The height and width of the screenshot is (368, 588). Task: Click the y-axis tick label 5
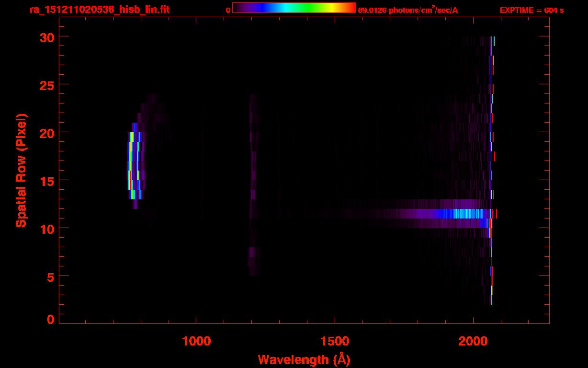[x=50, y=276]
